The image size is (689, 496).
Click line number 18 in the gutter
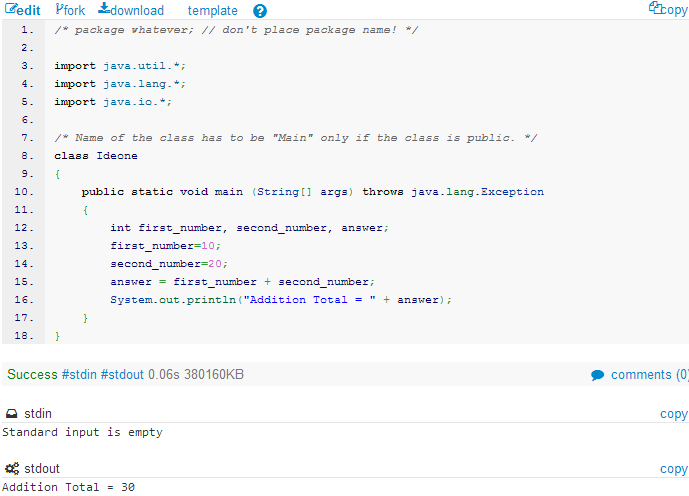24,336
